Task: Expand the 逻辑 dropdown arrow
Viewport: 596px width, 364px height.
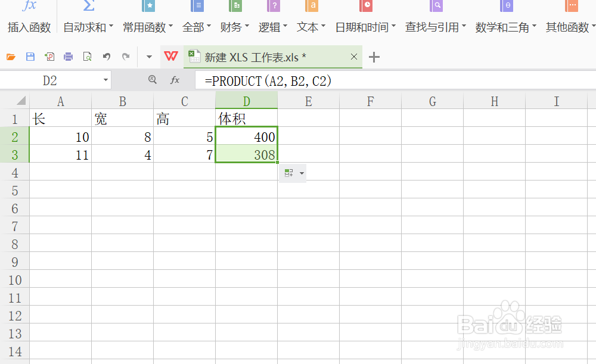Action: tap(285, 26)
